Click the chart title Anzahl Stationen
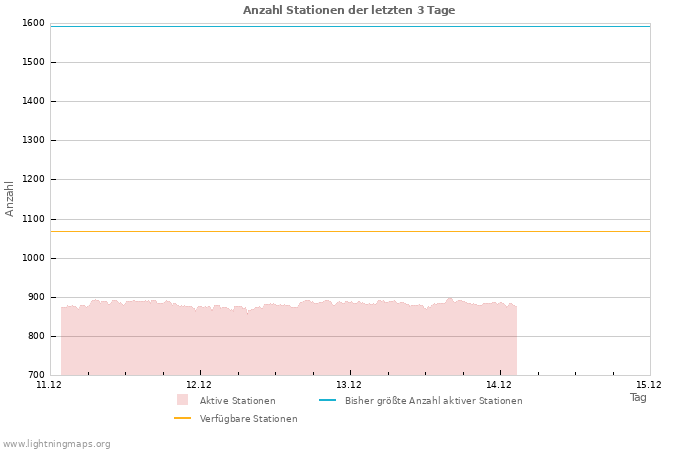 point(349,10)
